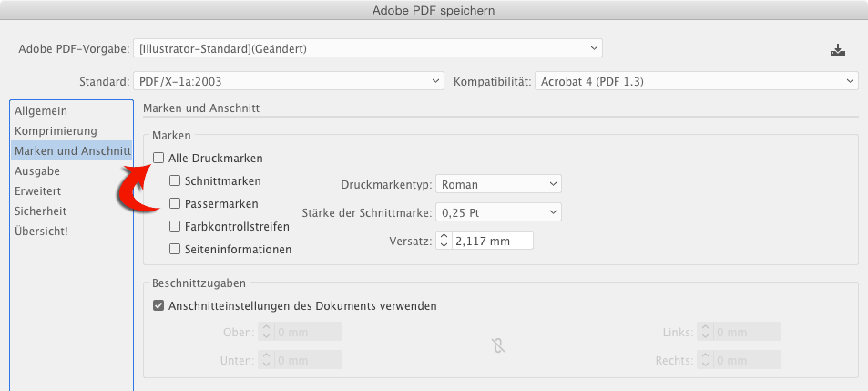This screenshot has width=868, height=391.
Task: Click the Versatz stepper arrows
Action: click(x=444, y=241)
